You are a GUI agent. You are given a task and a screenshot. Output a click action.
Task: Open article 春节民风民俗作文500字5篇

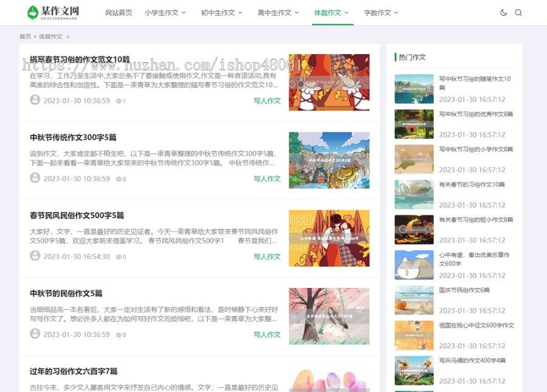[77, 215]
